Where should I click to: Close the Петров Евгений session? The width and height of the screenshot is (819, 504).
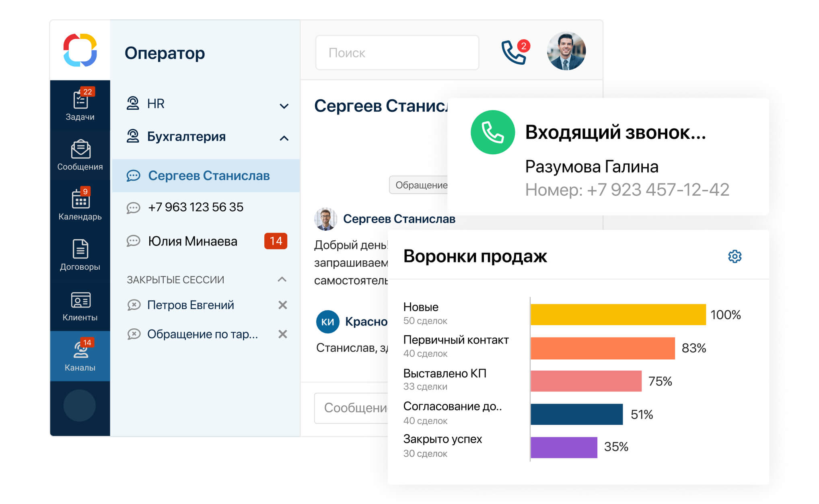tap(283, 305)
